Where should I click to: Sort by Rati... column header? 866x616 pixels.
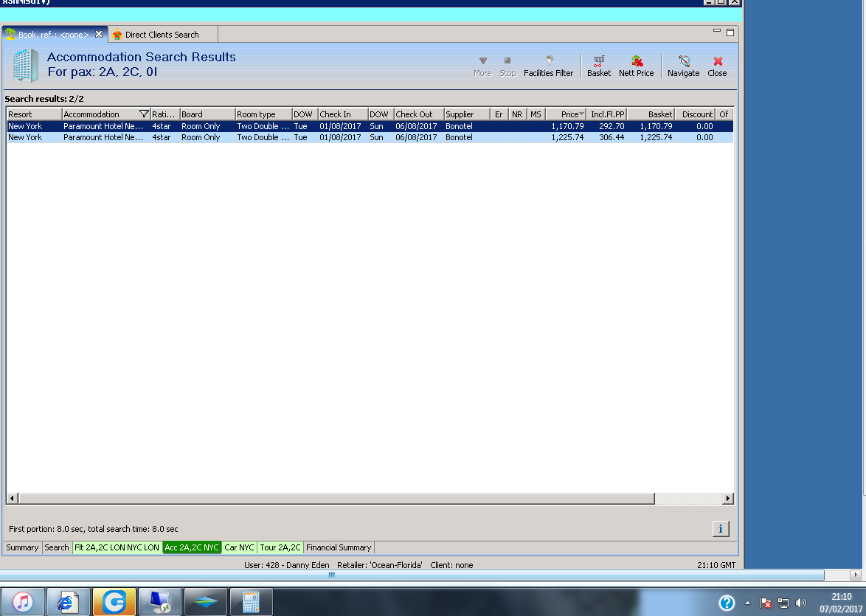click(x=165, y=114)
